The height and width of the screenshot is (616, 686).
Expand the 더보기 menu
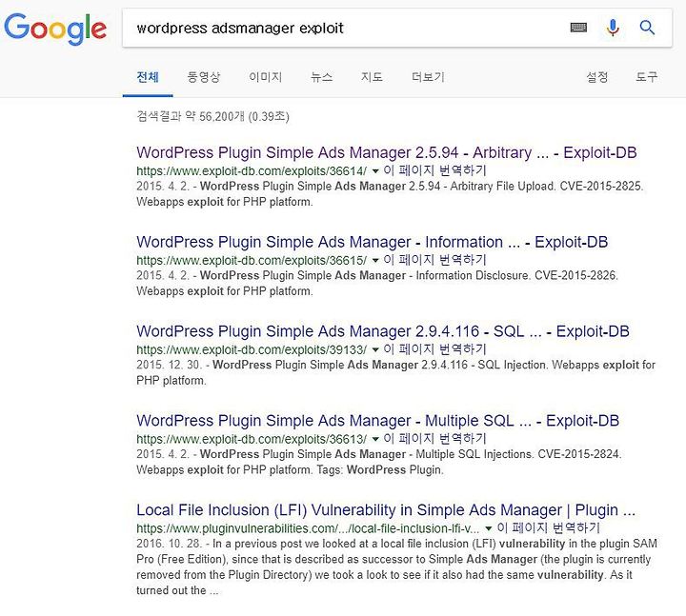[x=428, y=77]
